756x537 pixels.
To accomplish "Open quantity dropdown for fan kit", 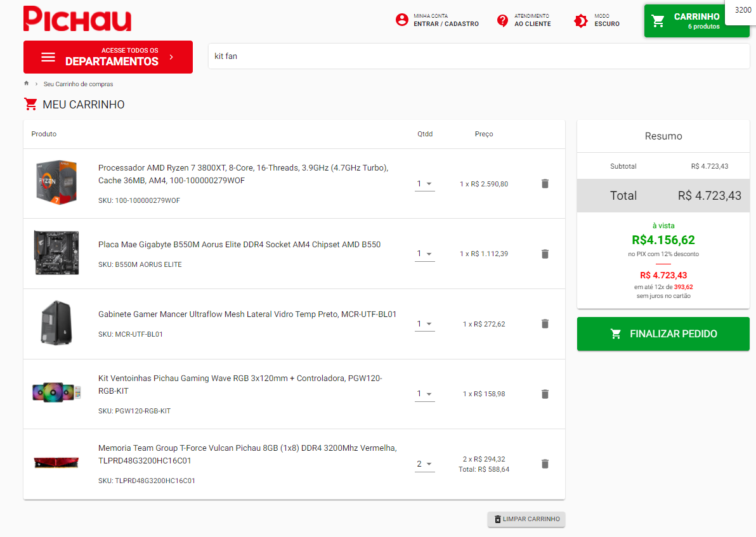I will 424,394.
